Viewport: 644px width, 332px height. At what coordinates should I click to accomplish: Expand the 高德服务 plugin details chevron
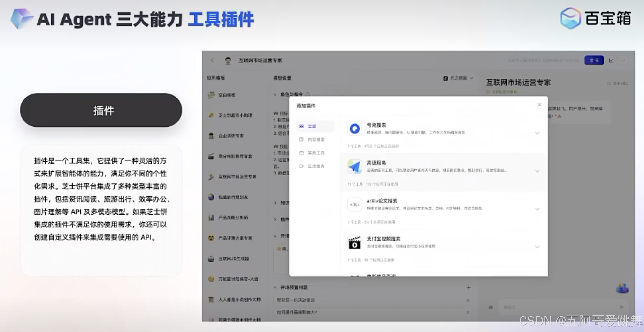pos(537,171)
